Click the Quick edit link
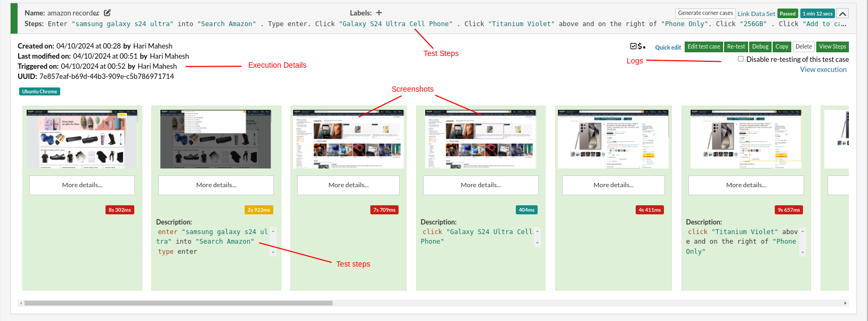This screenshot has width=868, height=321. pyautogui.click(x=668, y=47)
